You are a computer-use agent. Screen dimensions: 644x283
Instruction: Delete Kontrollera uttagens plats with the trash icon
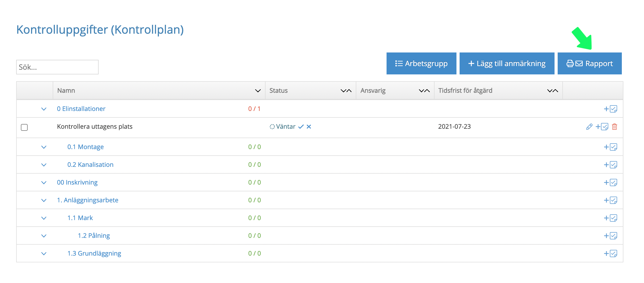point(615,127)
